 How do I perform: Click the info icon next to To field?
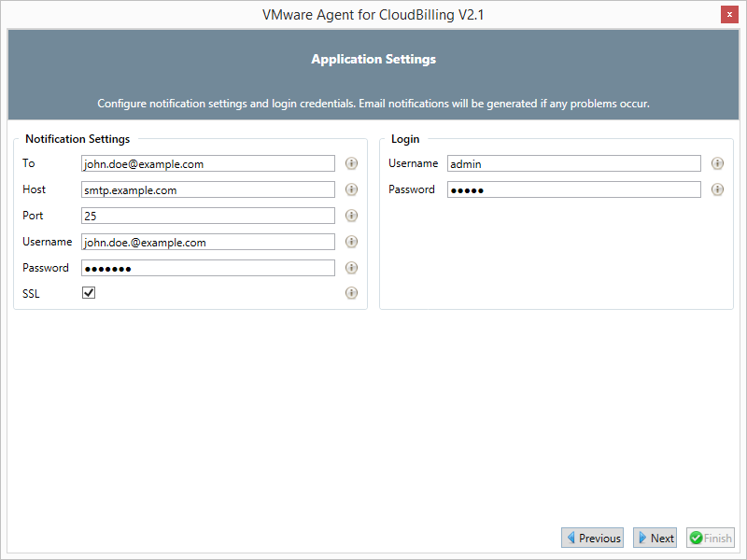(351, 163)
